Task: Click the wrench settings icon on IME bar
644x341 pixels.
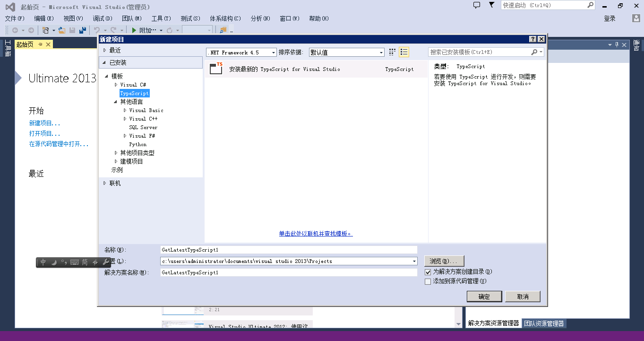Action: [106, 262]
